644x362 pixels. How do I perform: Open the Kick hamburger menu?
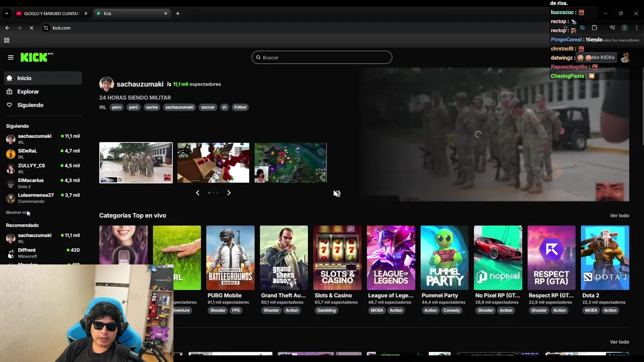click(x=11, y=57)
